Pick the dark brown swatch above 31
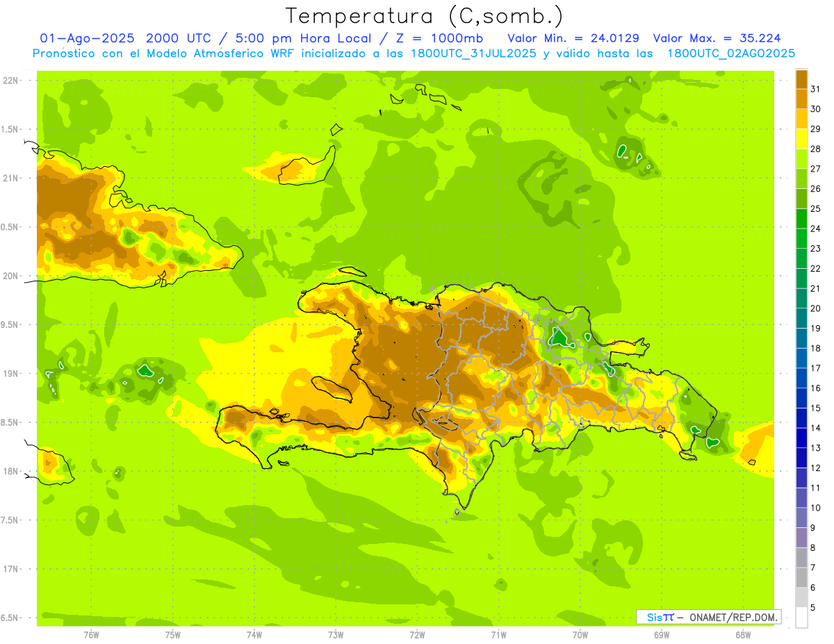Image resolution: width=834 pixels, height=644 pixels. point(801,79)
